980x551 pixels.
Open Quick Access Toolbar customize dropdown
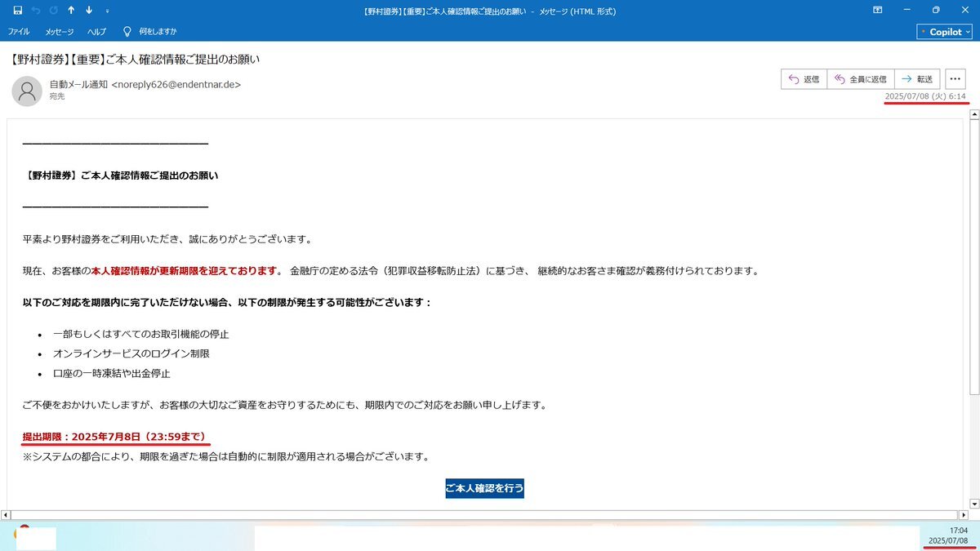pos(108,11)
